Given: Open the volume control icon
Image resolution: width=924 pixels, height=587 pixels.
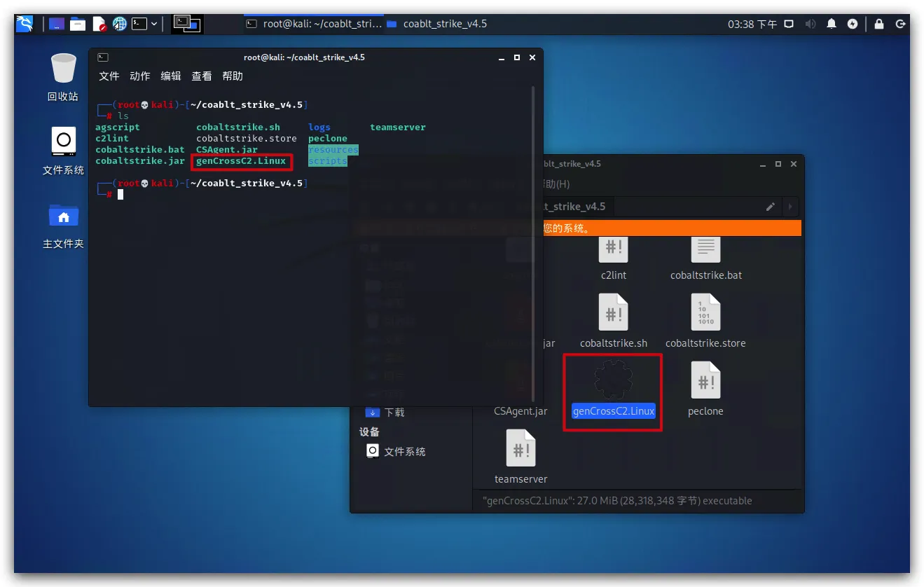Looking at the screenshot, I should 811,24.
